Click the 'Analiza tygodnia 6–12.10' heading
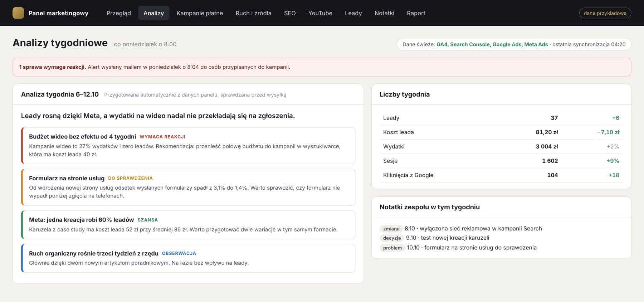The height and width of the screenshot is (302, 644). (x=60, y=94)
